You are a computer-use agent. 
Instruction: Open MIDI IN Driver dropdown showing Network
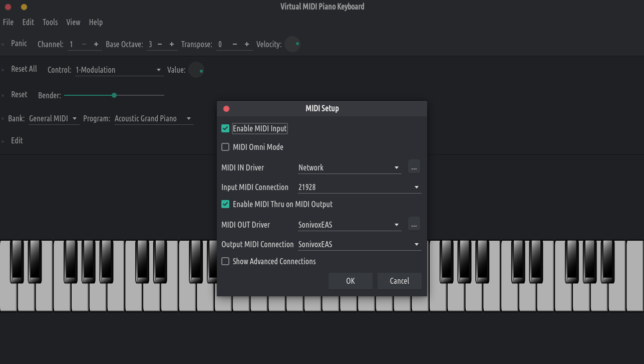pyautogui.click(x=350, y=167)
